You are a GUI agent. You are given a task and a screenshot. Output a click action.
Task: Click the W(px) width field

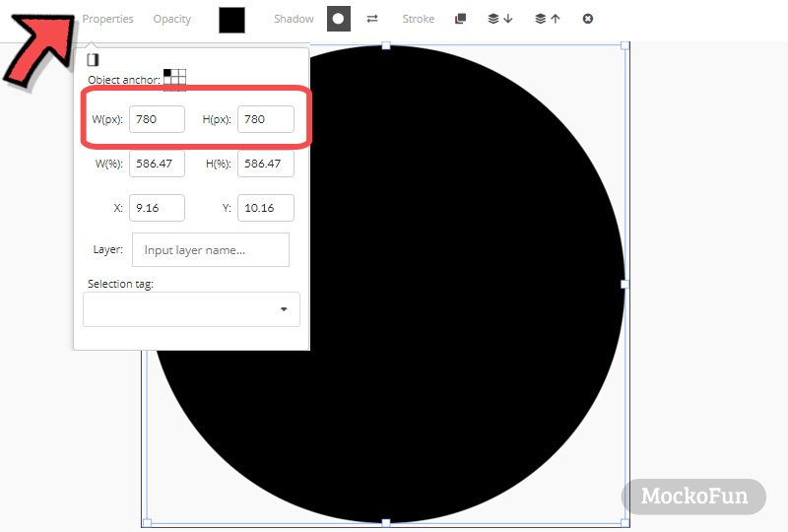pos(157,119)
